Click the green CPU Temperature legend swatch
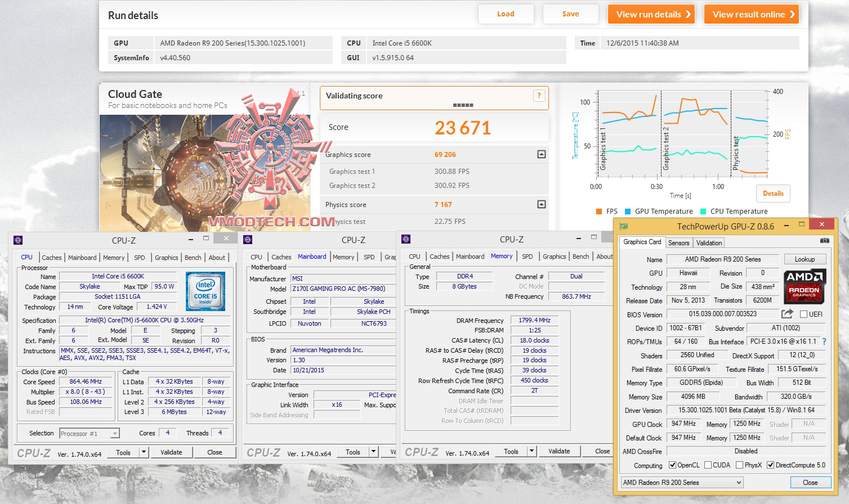Viewport: 849px width, 504px height. coord(703,211)
